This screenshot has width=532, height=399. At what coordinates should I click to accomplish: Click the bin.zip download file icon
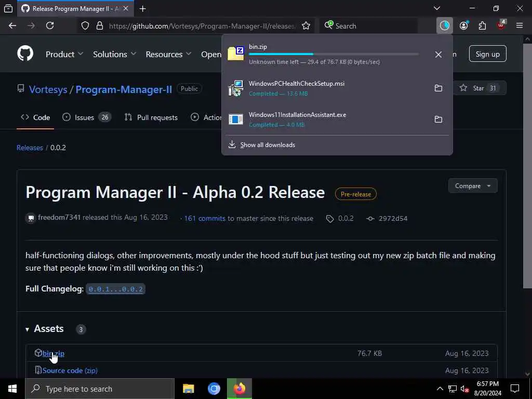[x=236, y=54]
